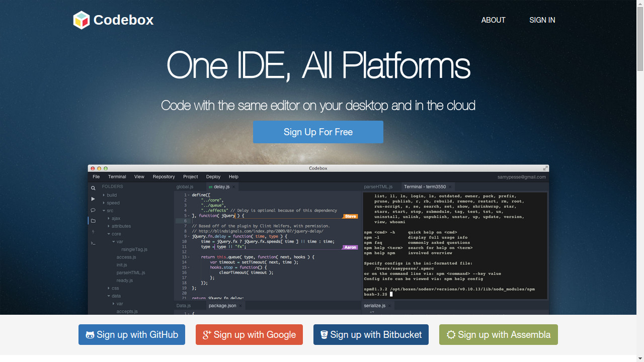Open parseHTML.js in folder tree
Viewport: 644px width, 362px height.
point(131,273)
